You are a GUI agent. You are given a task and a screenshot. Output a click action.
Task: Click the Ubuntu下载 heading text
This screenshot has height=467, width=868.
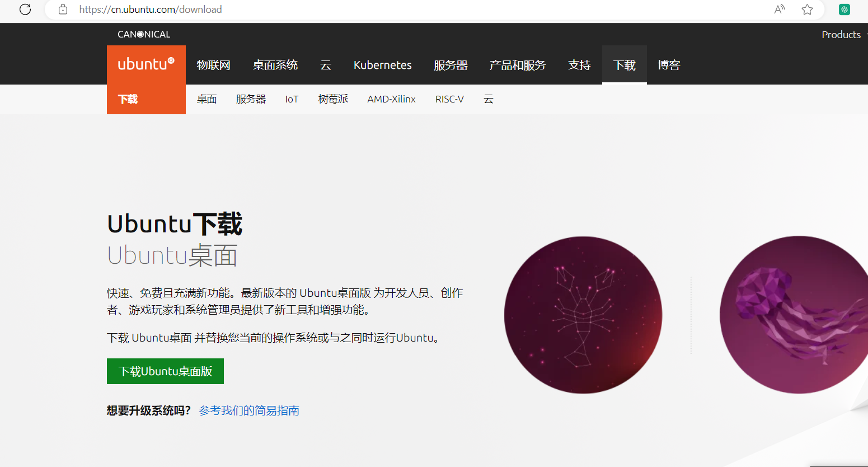click(x=175, y=224)
